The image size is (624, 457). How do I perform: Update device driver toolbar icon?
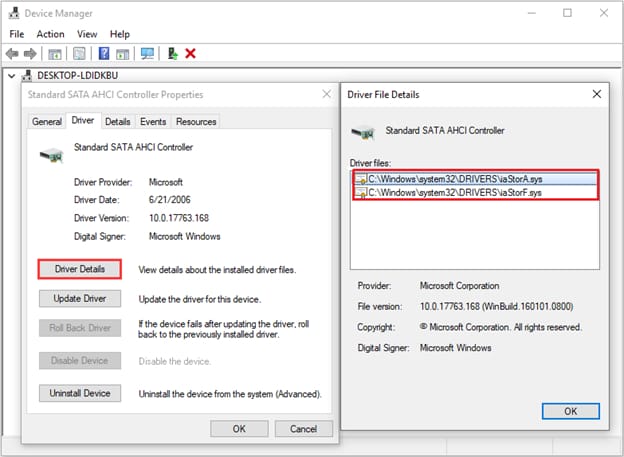point(172,53)
